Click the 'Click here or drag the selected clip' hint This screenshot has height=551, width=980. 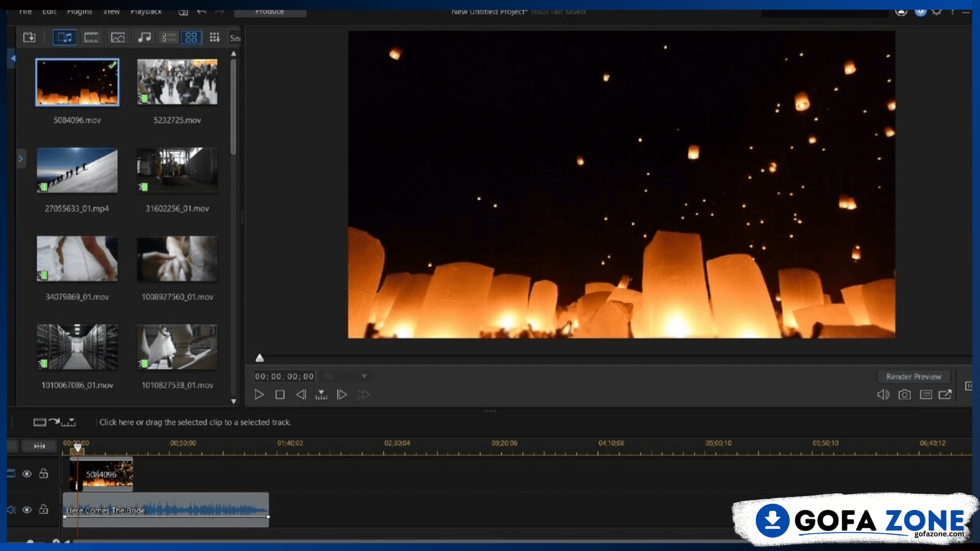click(195, 422)
